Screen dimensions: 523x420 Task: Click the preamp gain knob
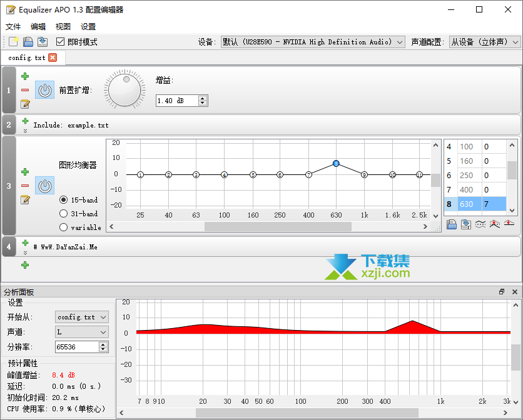[x=126, y=90]
